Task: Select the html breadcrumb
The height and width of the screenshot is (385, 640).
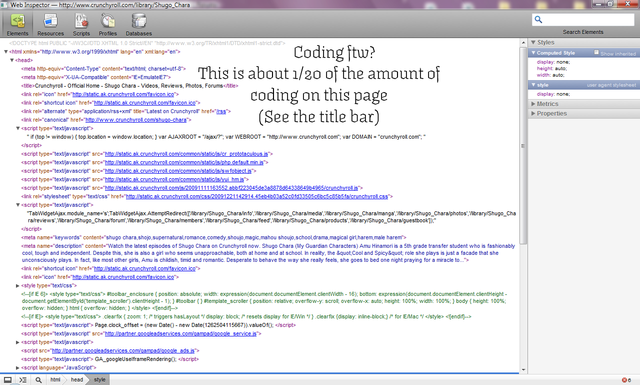Action: 55,380
